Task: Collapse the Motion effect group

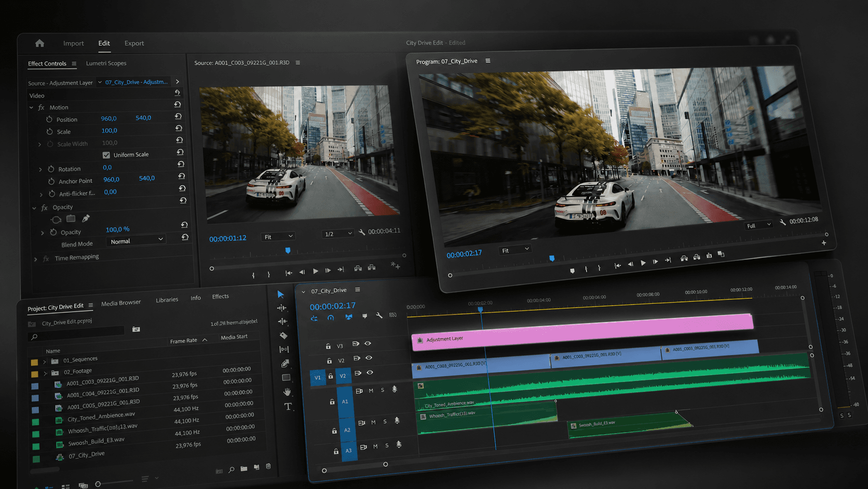Action: [x=32, y=108]
